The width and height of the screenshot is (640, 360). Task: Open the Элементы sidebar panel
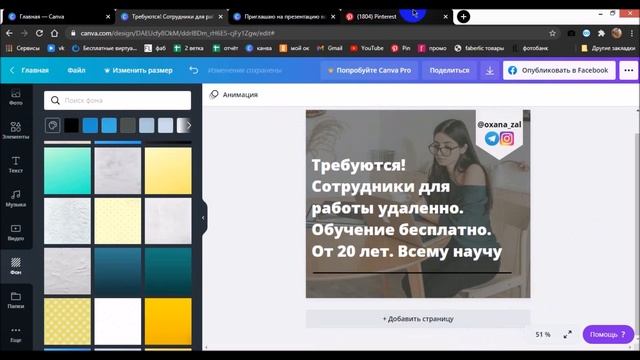pos(16,131)
